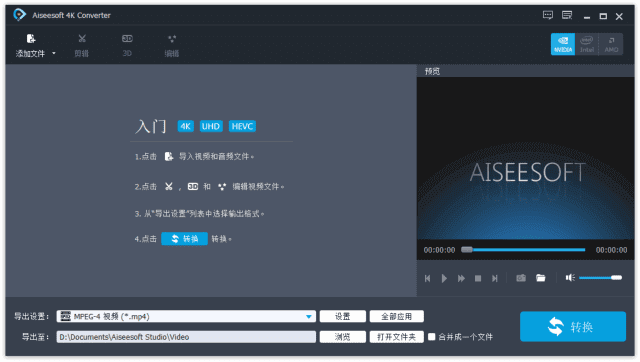Take a snapshot with camera icon
Image resolution: width=640 pixels, height=362 pixels.
(521, 278)
